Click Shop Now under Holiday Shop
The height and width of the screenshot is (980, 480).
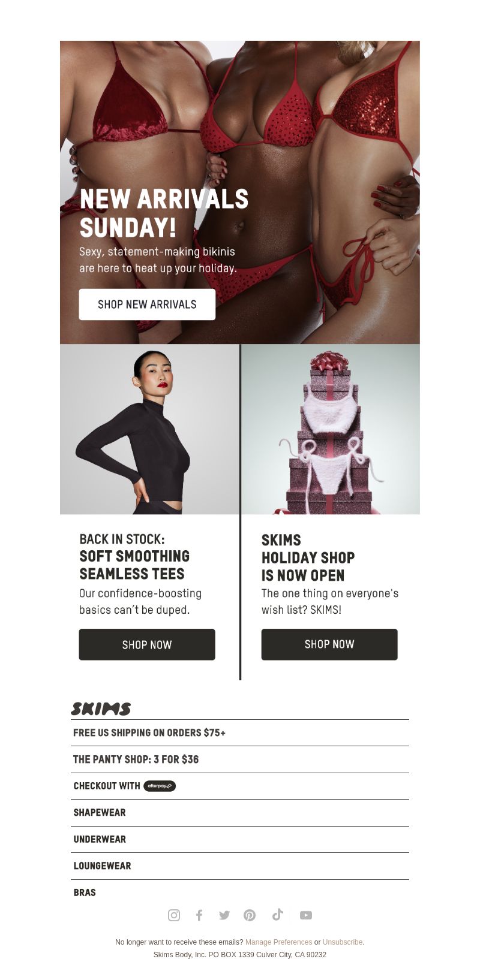point(329,644)
